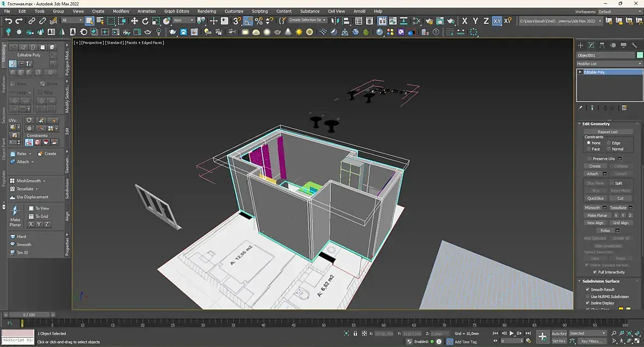Enable the Preserve UVs checkbox
Viewport: 644px width, 347px height.
590,159
